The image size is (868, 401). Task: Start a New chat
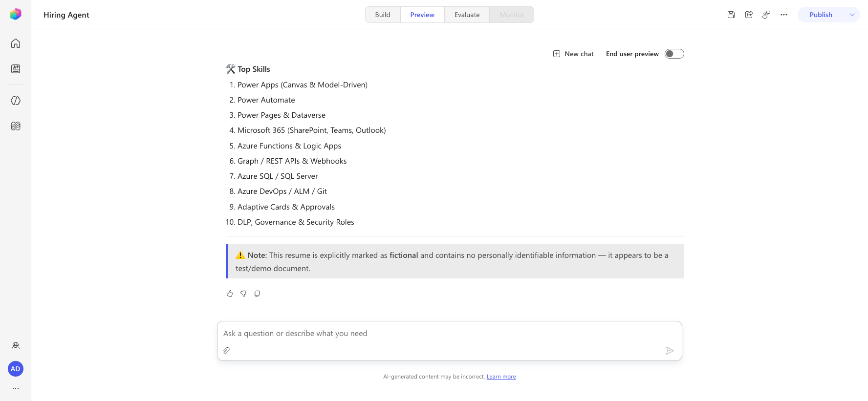point(573,54)
